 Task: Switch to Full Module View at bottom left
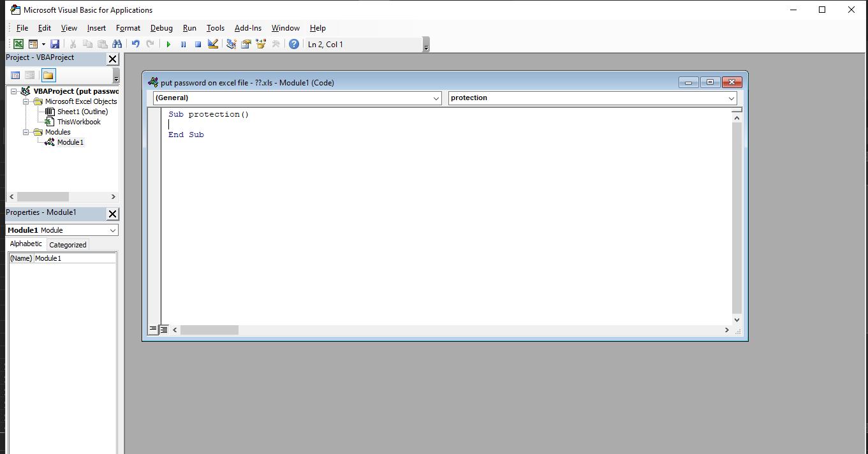[x=163, y=329]
